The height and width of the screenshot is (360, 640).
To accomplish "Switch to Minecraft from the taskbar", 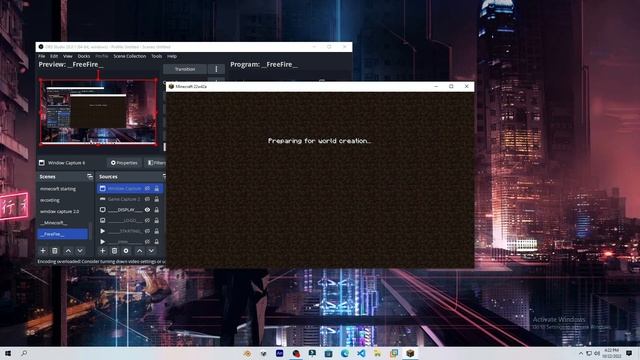I will click(x=410, y=353).
